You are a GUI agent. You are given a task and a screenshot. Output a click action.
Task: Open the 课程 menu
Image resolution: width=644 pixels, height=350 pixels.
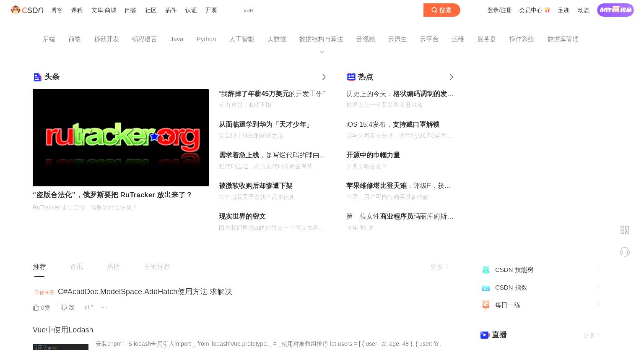(77, 10)
